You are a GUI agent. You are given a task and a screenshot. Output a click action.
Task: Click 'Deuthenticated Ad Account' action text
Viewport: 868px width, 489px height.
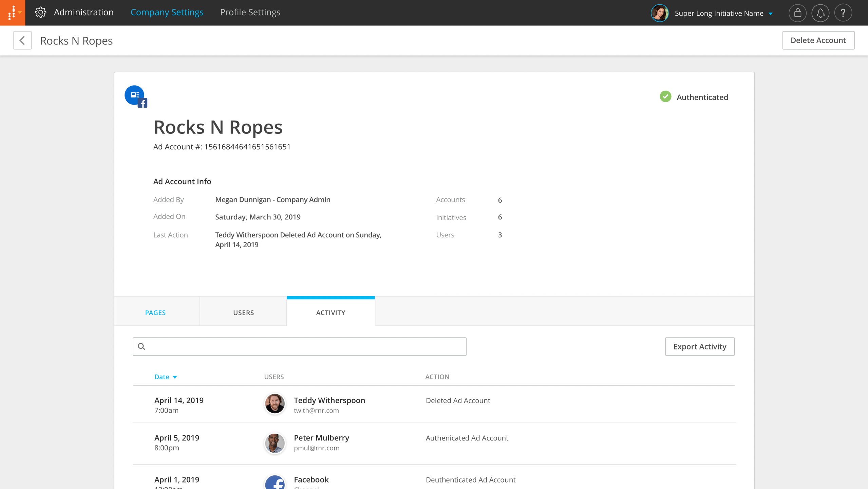click(x=471, y=480)
